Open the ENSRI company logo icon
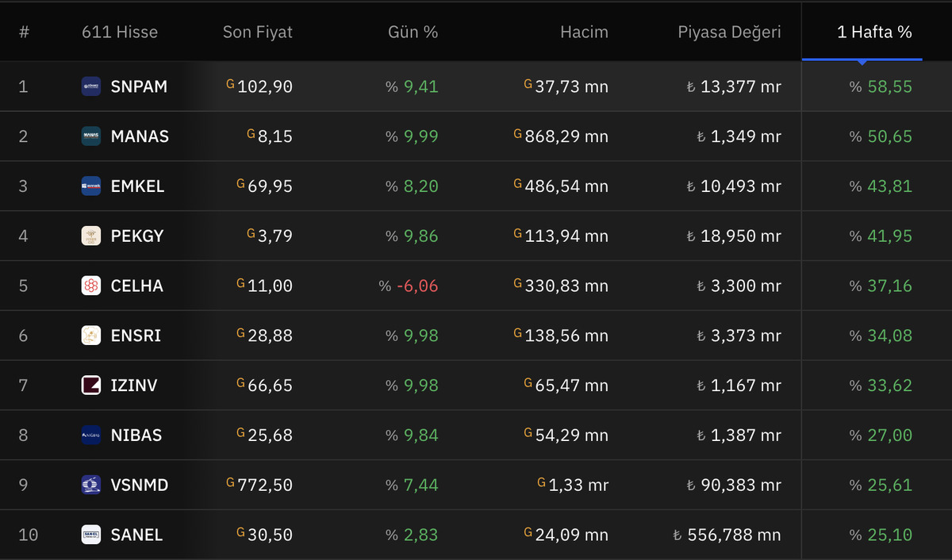The height and width of the screenshot is (560, 952). [x=91, y=336]
